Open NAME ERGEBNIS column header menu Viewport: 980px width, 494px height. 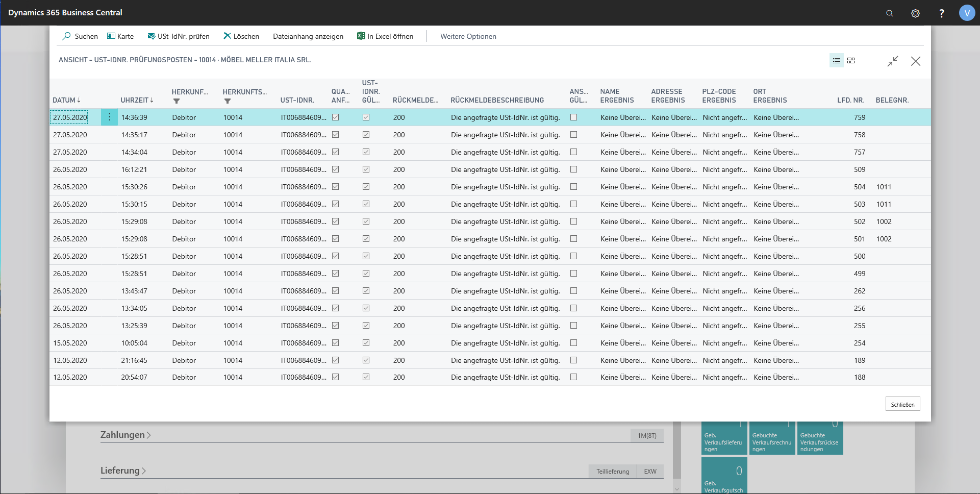tap(617, 96)
